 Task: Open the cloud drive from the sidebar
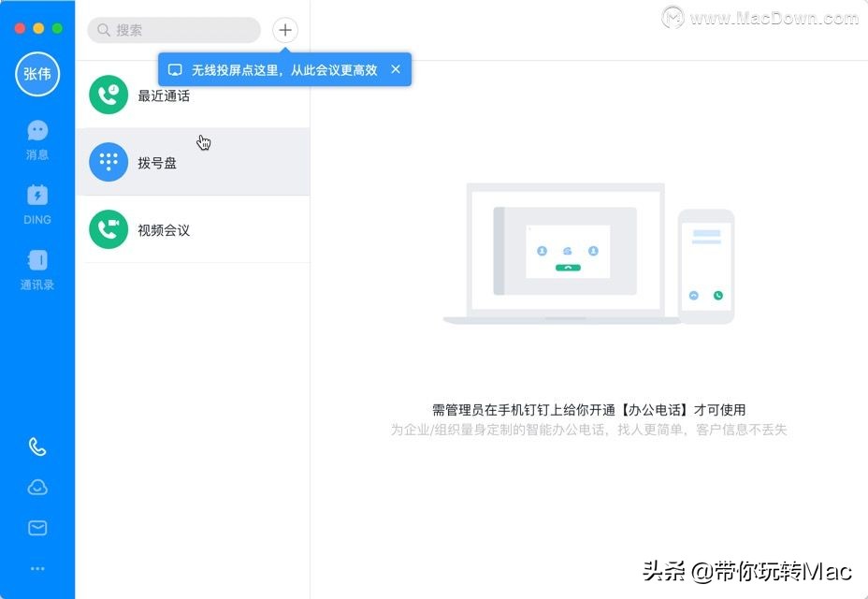click(x=37, y=487)
